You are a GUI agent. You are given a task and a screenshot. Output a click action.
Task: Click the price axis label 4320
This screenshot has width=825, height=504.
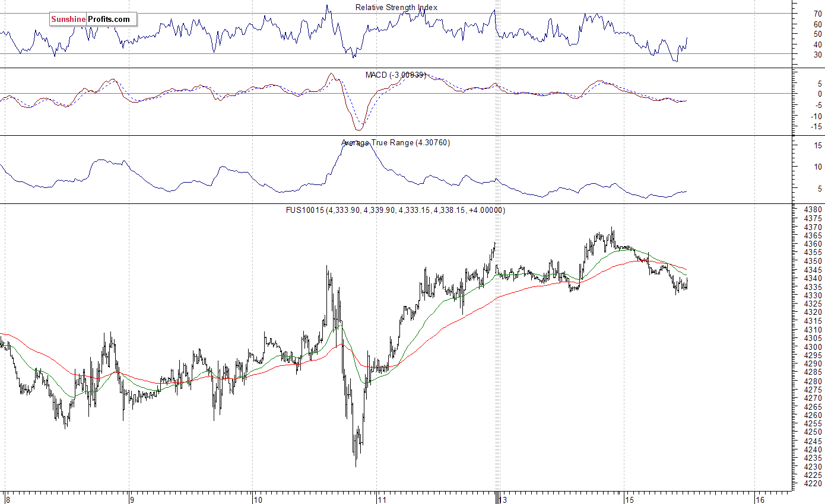point(813,312)
